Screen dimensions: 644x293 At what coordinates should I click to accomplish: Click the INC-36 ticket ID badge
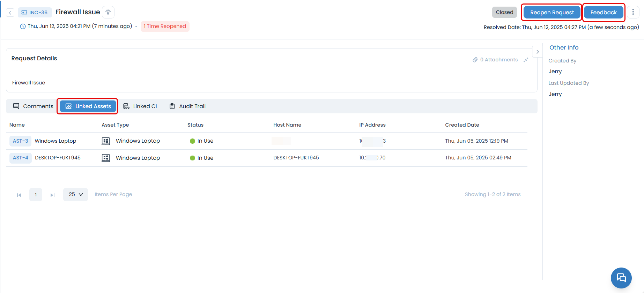point(35,13)
